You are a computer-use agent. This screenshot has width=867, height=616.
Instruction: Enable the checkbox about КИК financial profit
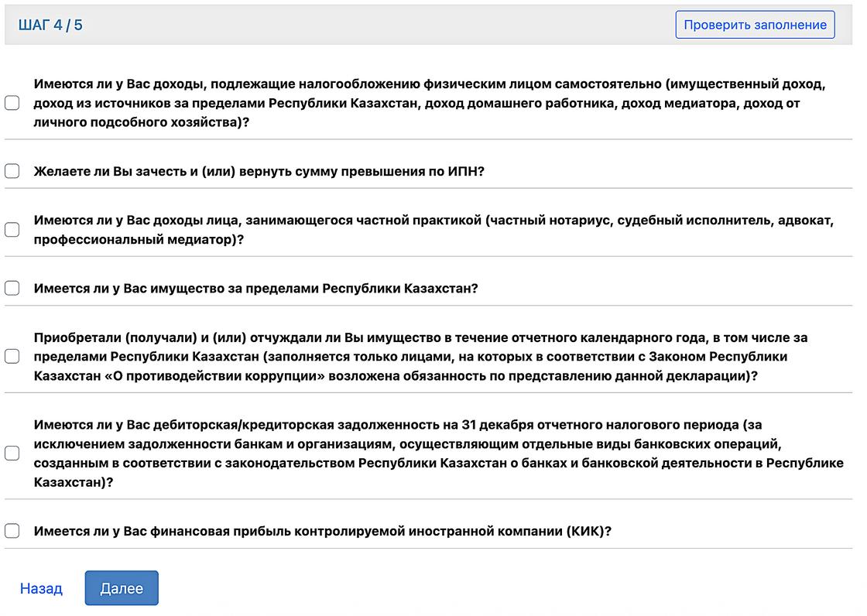(x=12, y=531)
